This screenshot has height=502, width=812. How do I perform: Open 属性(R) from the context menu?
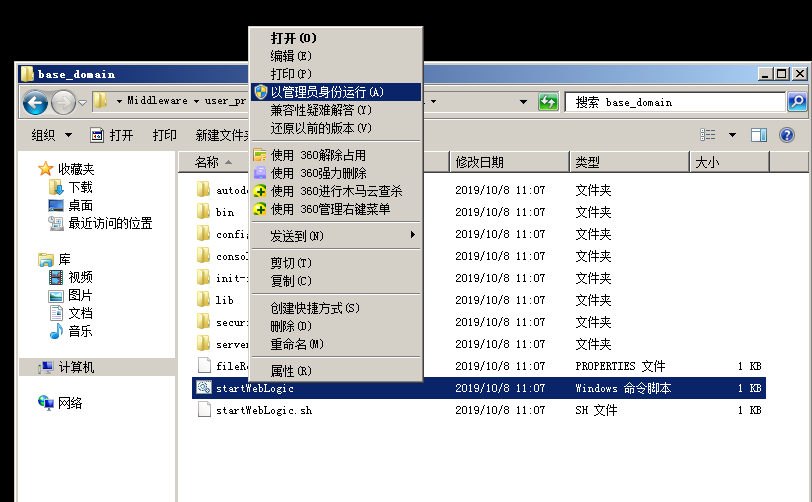(x=336, y=371)
